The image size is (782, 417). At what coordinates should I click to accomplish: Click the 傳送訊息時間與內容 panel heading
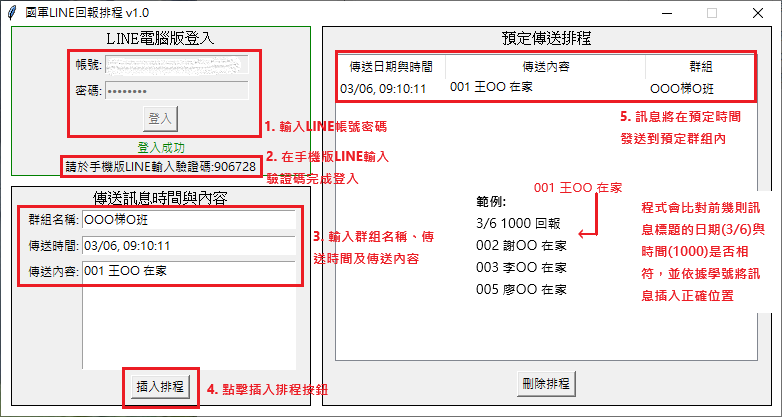pyautogui.click(x=161, y=198)
